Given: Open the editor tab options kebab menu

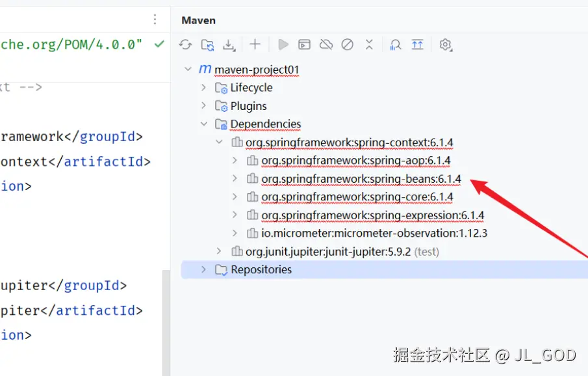Looking at the screenshot, I should point(155,19).
